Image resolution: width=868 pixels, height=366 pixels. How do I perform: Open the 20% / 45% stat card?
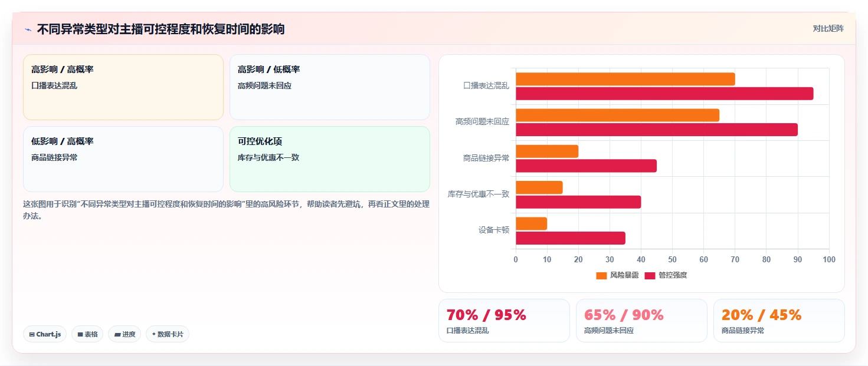(x=779, y=320)
